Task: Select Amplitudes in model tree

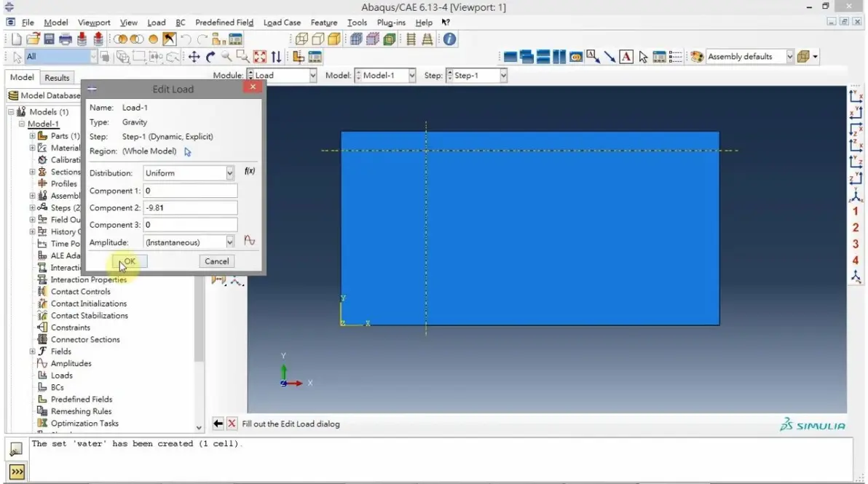Action: click(71, 363)
